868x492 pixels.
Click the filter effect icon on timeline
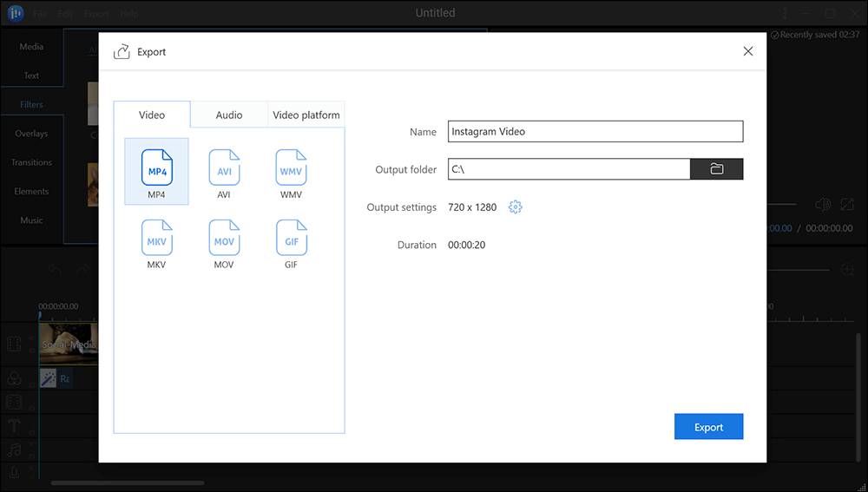49,377
